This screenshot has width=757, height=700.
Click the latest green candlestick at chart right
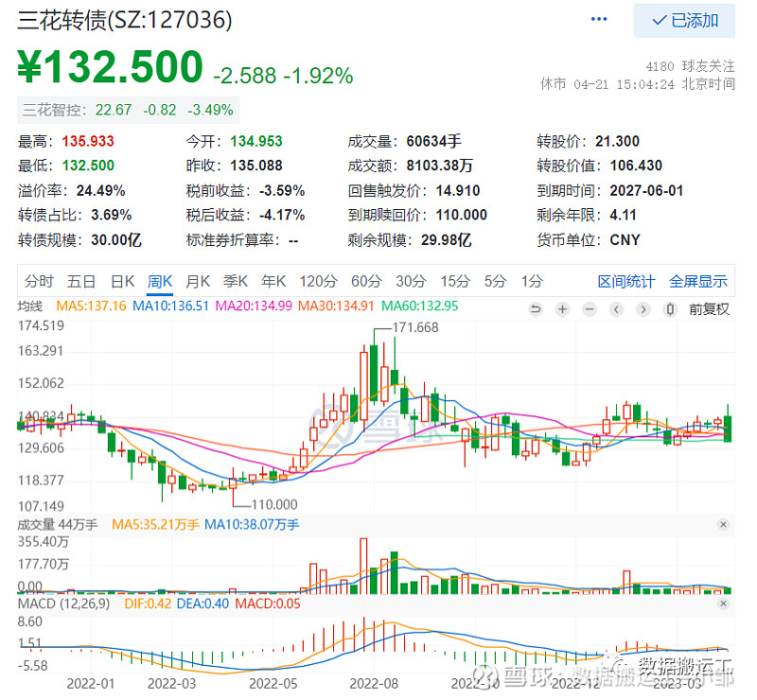click(728, 429)
